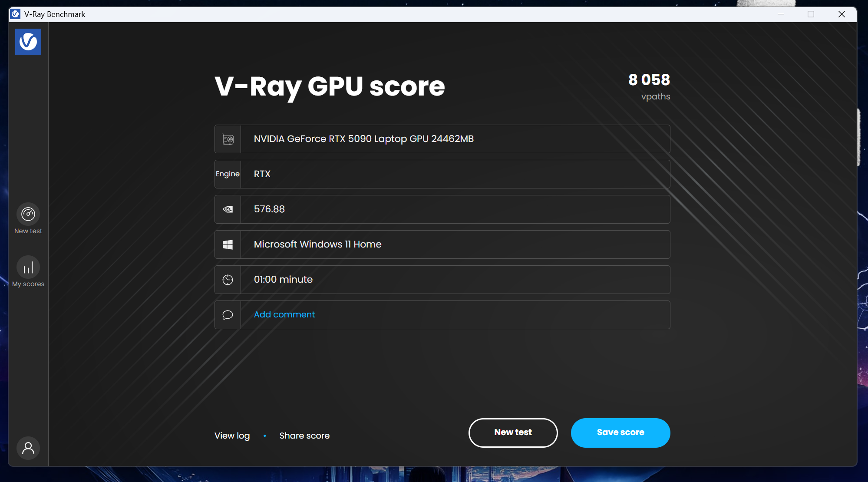Screen dimensions: 868x482
Task: Click the clock icon beside 01:00 minute
Action: [228, 280]
